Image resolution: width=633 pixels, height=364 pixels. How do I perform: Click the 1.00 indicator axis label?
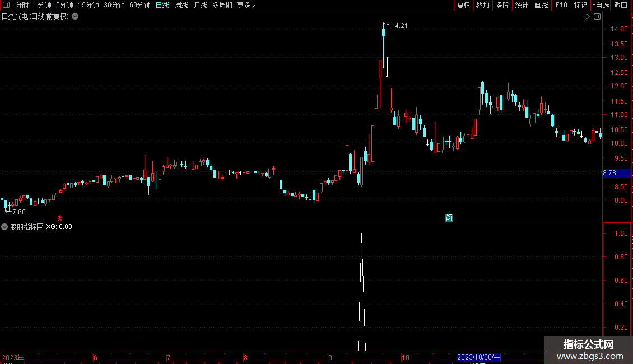pos(621,234)
